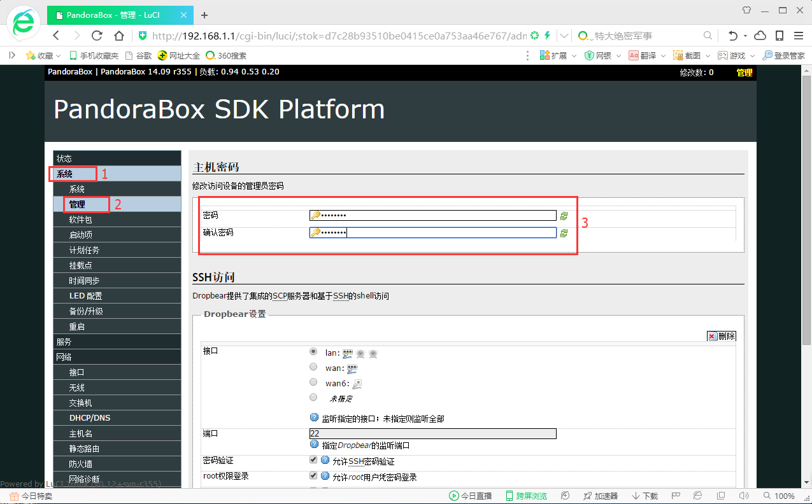This screenshot has width=812, height=504.
Task: Click the 修改数: 0 indicator
Action: (x=697, y=73)
